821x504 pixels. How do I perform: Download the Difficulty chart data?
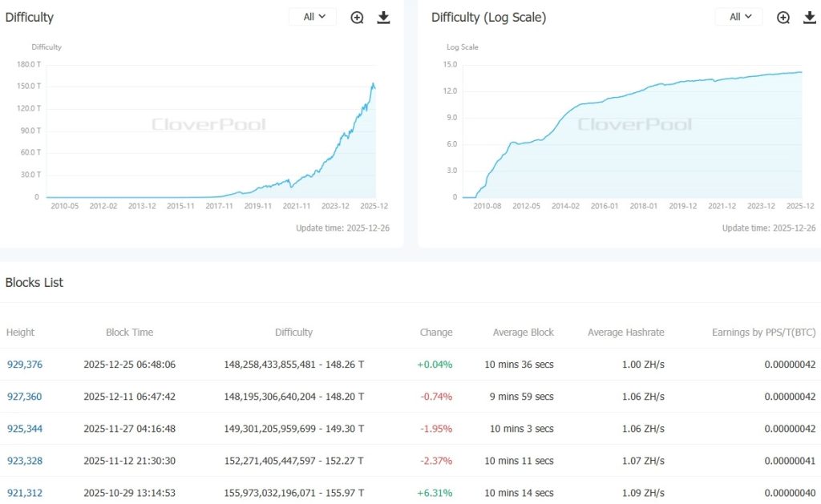[383, 18]
